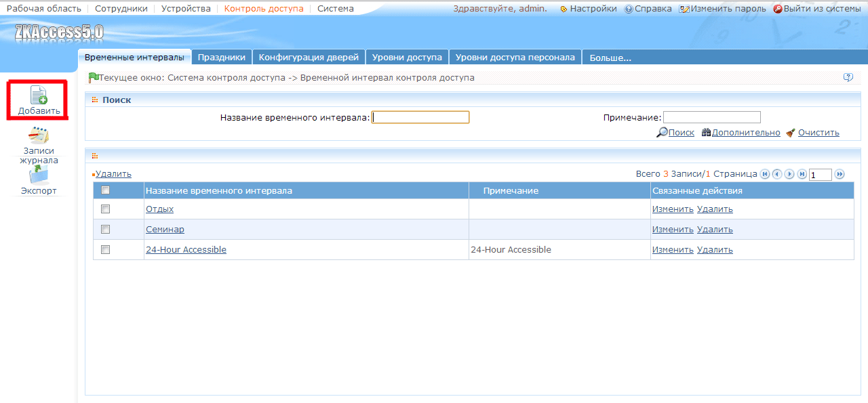868x403 pixels.
Task: Check the box for Семинар row
Action: point(105,230)
